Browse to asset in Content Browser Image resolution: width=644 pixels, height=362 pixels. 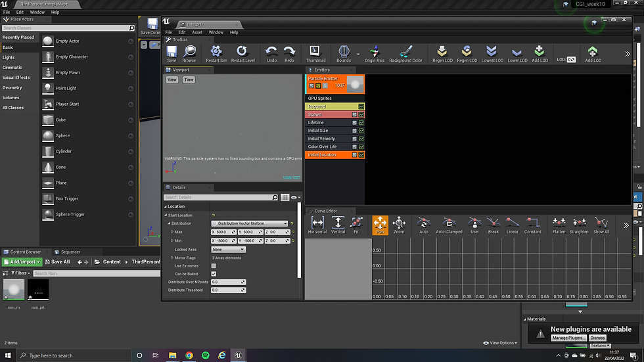pyautogui.click(x=189, y=54)
